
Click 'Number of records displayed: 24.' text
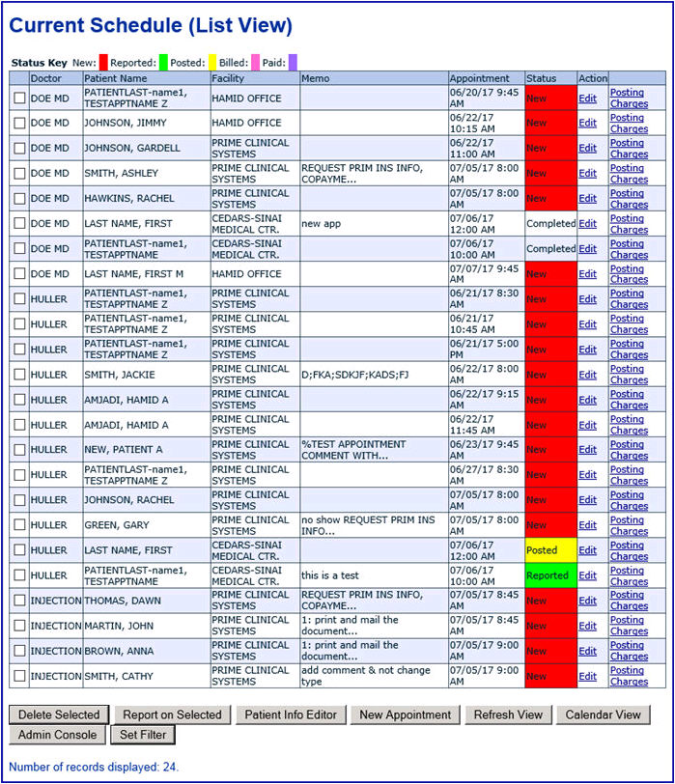point(94,767)
